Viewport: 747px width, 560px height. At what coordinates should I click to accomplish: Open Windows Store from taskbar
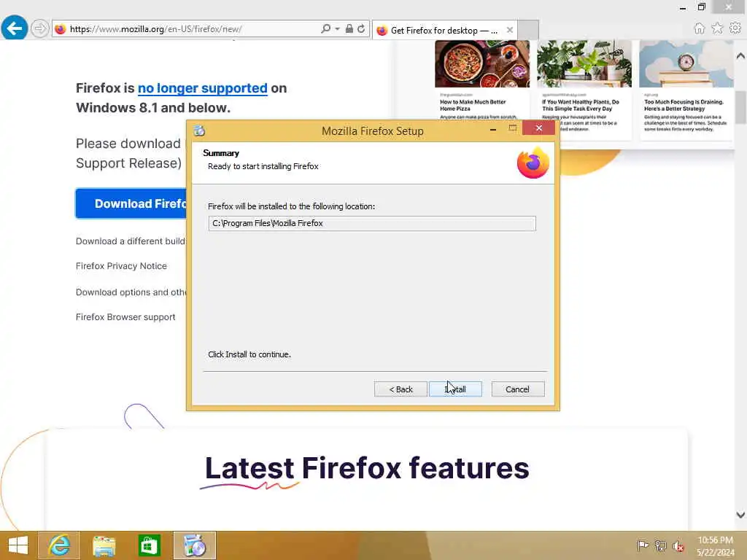click(x=149, y=545)
